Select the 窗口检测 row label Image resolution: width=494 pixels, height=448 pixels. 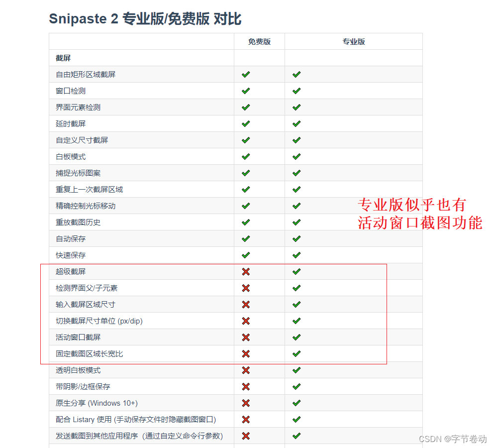click(71, 91)
